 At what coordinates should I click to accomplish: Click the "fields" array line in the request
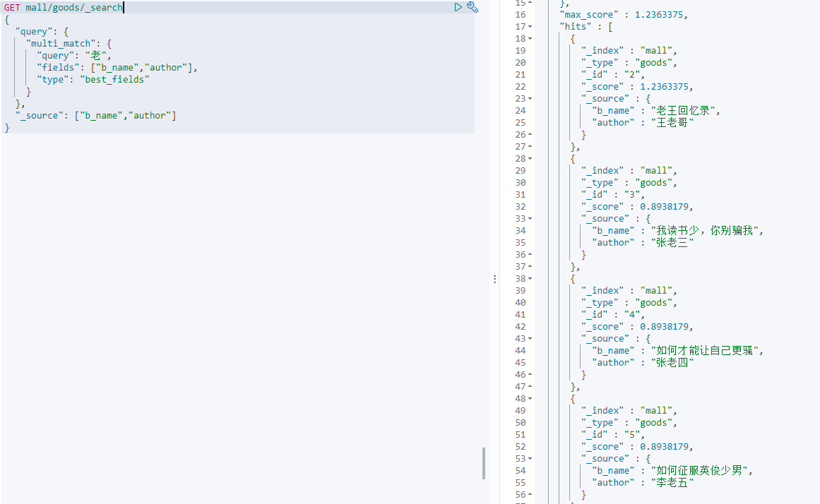tap(117, 68)
